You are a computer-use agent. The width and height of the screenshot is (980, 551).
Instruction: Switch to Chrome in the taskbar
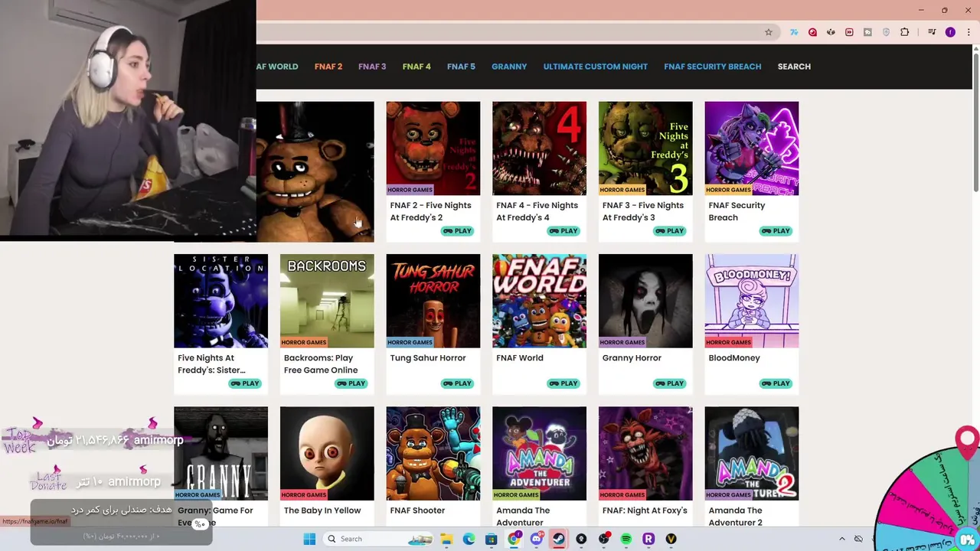[514, 539]
